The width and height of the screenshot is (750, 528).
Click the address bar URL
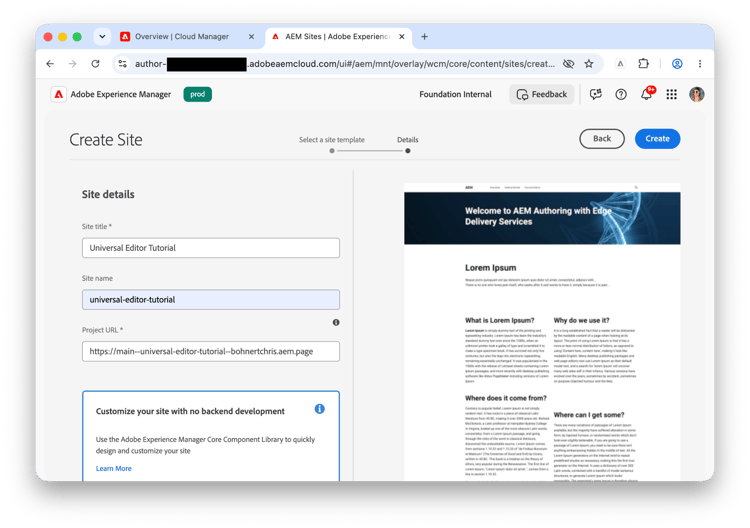point(344,64)
